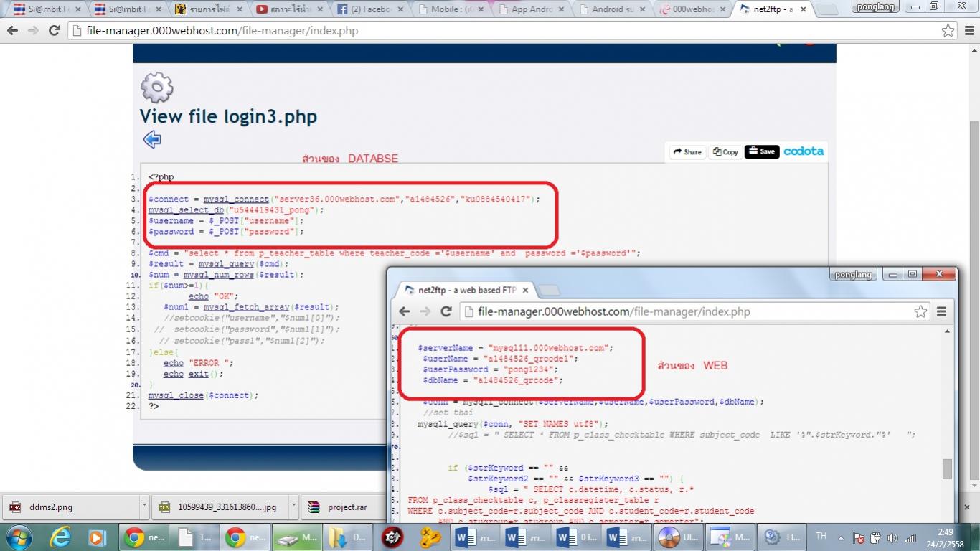Open a new tab in main window
The height and width of the screenshot is (551, 980).
(x=827, y=10)
